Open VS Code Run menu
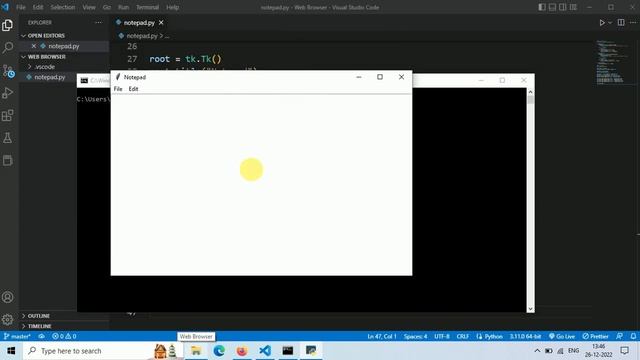 (x=124, y=7)
